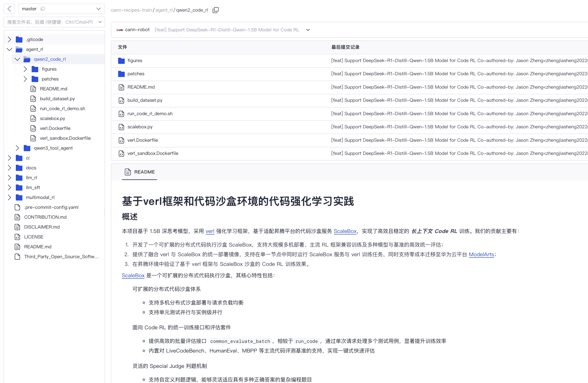
Task: Collapse the file tree sidebar with back arrow
Action: click(9, 9)
